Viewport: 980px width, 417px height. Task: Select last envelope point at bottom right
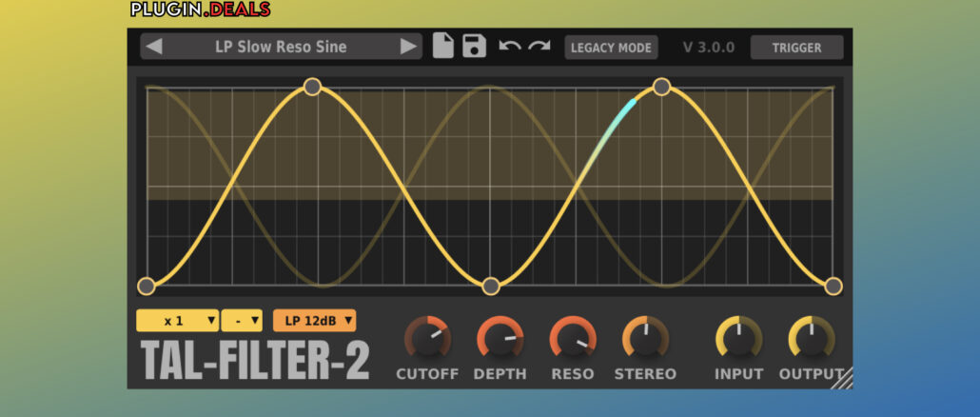pyautogui.click(x=833, y=287)
